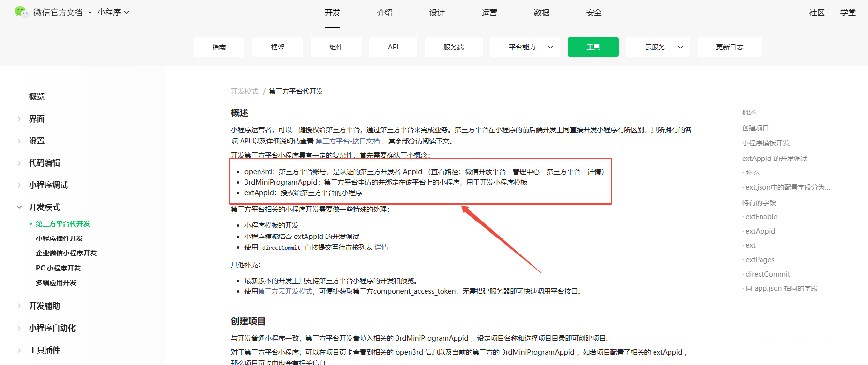Click the 更新日志 navigation button
Viewport: 868px width, 365px height.
[x=730, y=47]
